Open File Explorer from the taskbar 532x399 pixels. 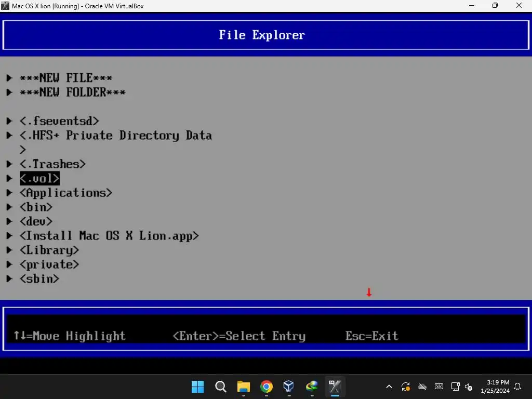(x=244, y=387)
